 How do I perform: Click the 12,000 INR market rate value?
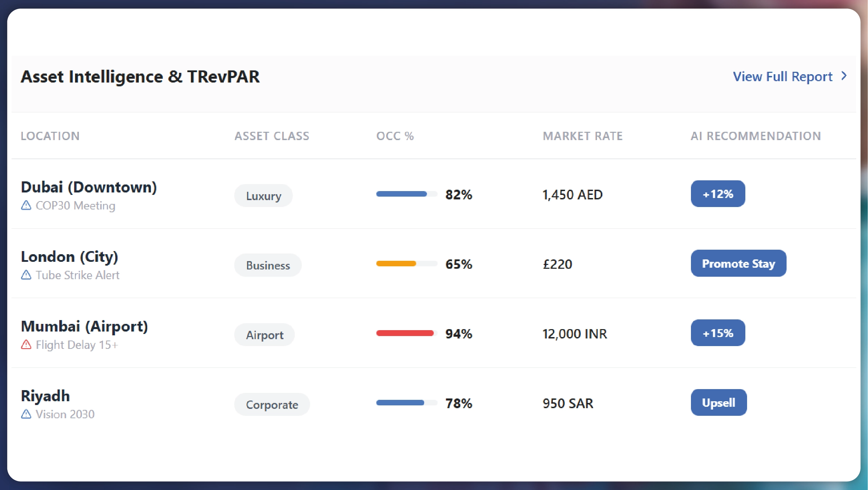575,334
